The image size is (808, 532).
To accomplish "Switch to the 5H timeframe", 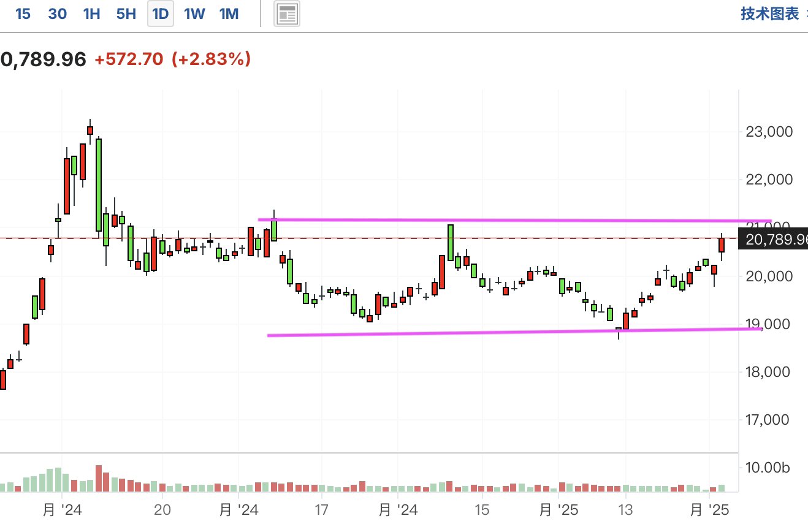I will (x=126, y=13).
